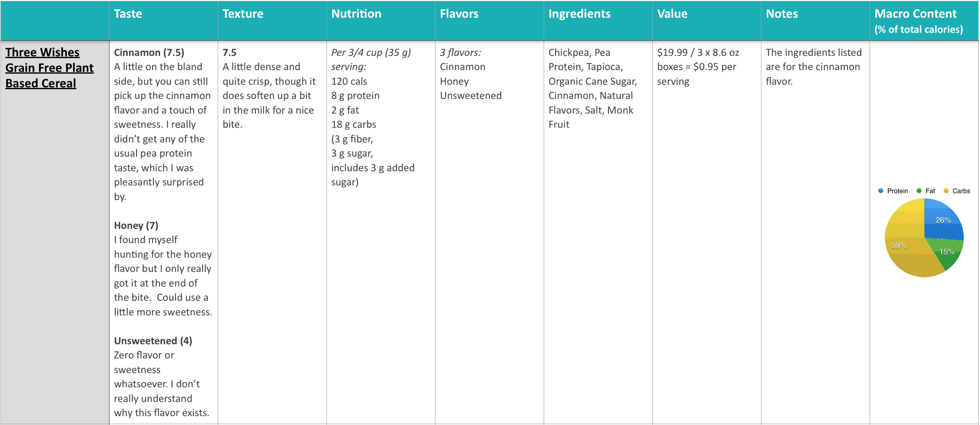Click the $19.99 price text in Value
This screenshot has height=425, width=980.
click(672, 52)
